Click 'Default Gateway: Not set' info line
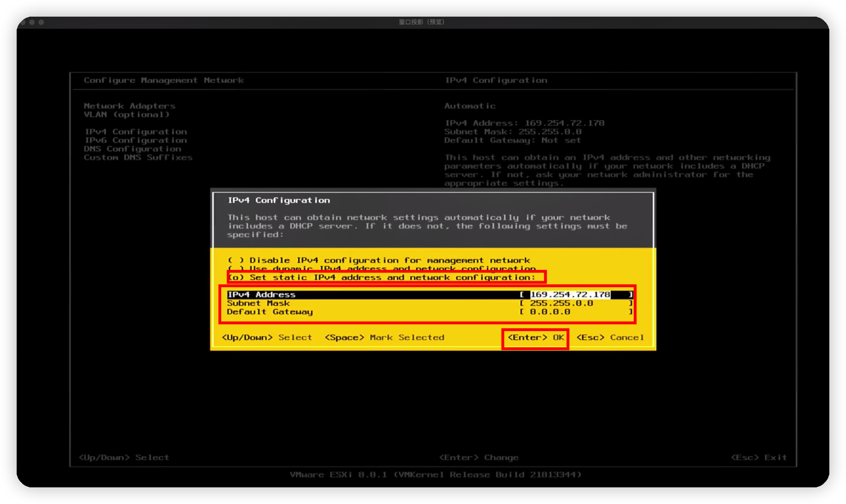The height and width of the screenshot is (504, 846). 513,140
